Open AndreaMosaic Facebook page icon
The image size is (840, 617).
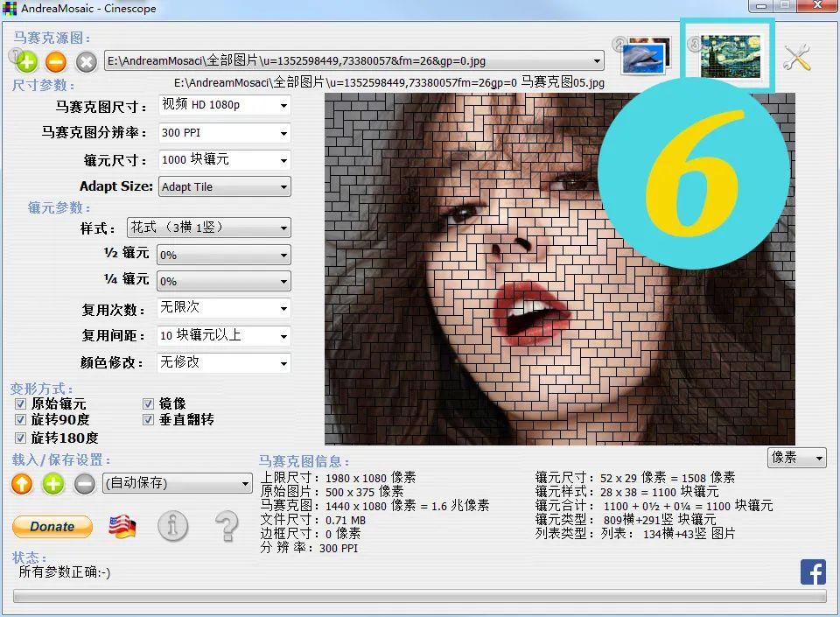[x=813, y=571]
